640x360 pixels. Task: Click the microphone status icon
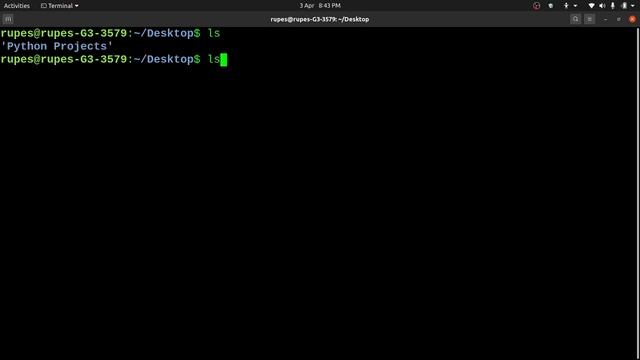(613, 6)
